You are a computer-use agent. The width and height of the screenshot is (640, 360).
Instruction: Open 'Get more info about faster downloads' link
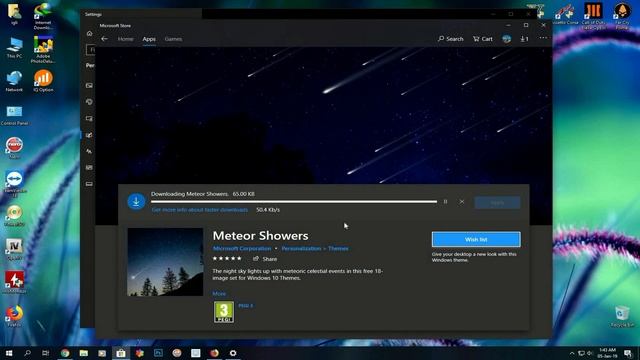(200, 210)
